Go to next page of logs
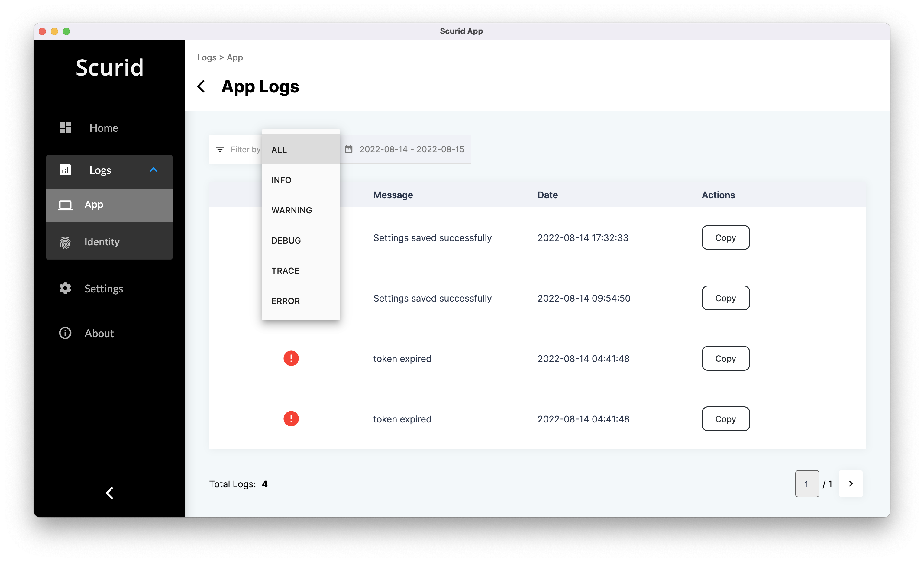 (851, 484)
